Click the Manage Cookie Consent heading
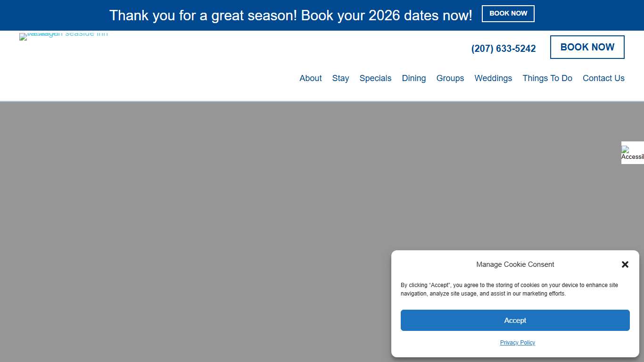644x362 pixels. 515,264
